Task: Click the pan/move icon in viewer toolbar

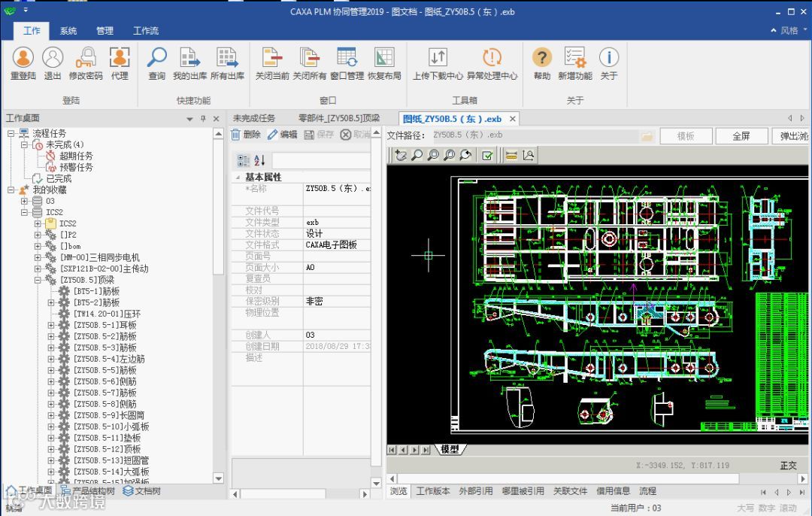Action: pyautogui.click(x=400, y=155)
